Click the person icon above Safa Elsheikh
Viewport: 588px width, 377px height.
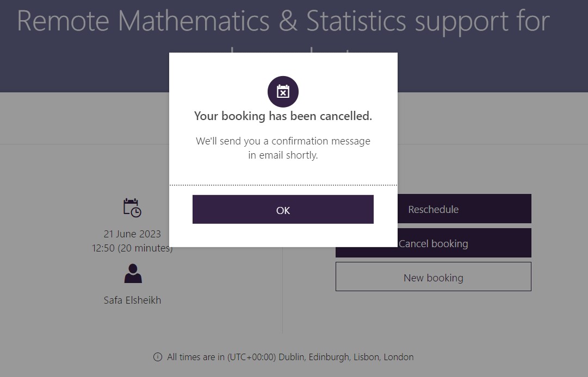pyautogui.click(x=133, y=274)
